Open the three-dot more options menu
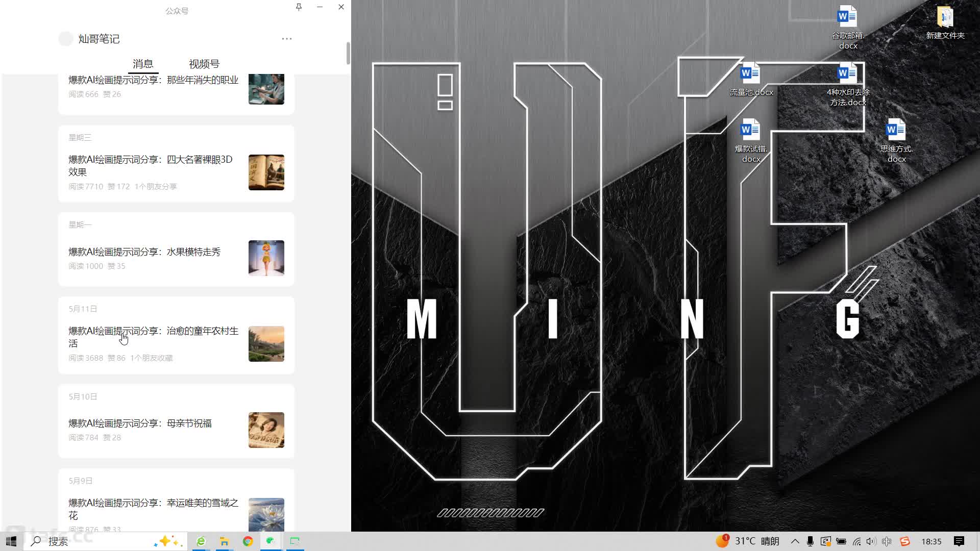Screen dimensions: 980x551 pyautogui.click(x=287, y=39)
